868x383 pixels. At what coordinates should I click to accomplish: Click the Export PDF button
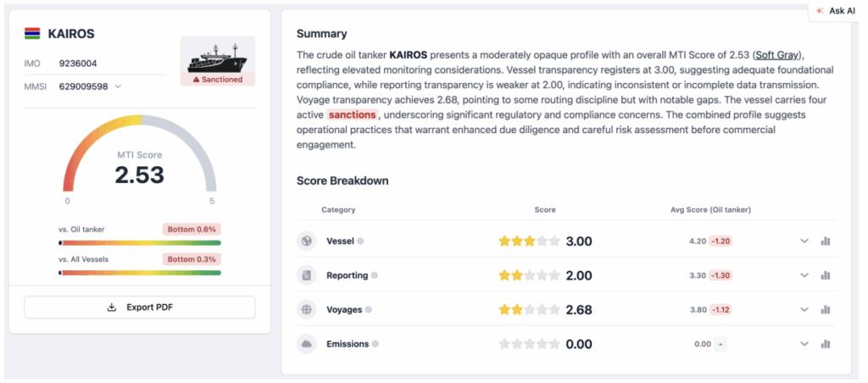point(139,307)
